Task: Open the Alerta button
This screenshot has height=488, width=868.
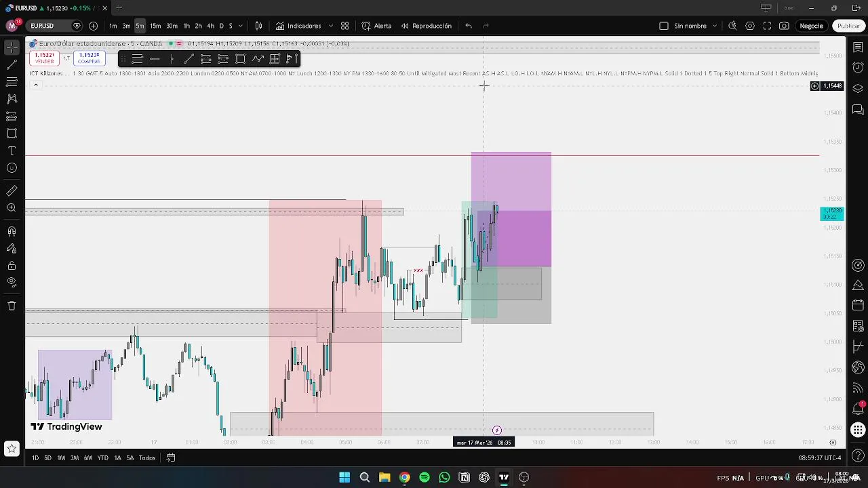Action: pos(376,26)
